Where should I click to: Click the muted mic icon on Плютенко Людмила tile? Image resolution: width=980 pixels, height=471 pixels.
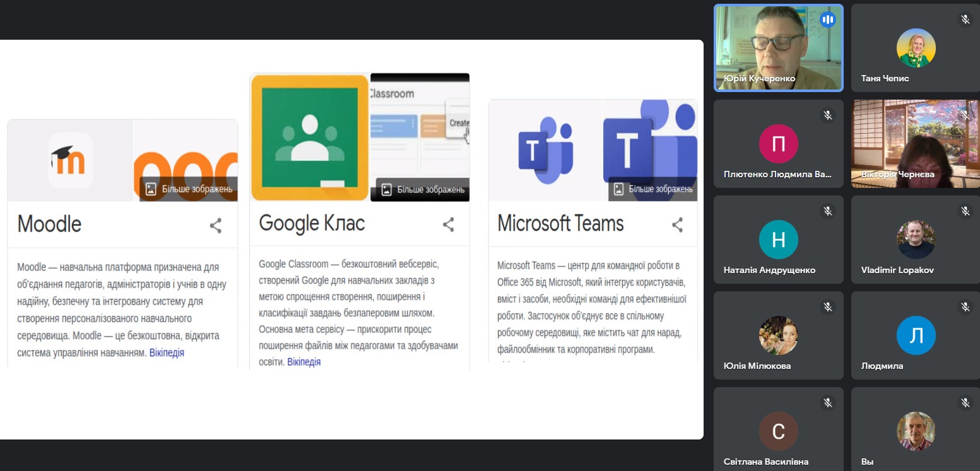(x=828, y=115)
